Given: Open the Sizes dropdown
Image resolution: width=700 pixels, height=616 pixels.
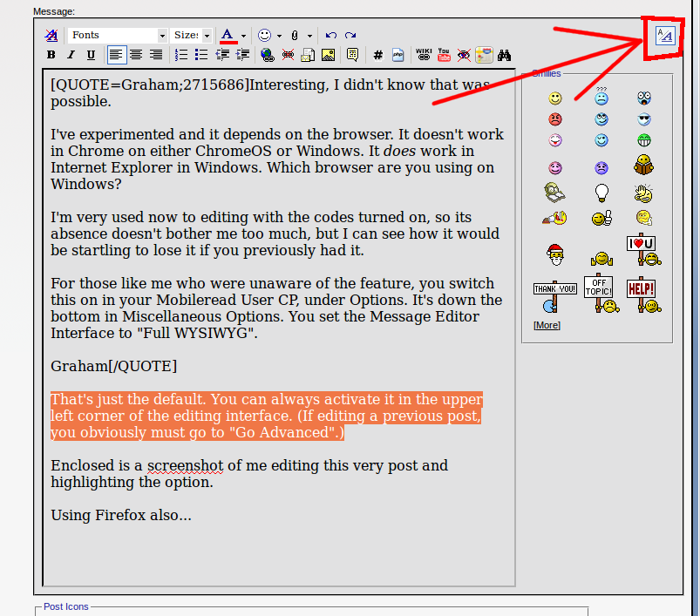Looking at the screenshot, I should click(191, 35).
